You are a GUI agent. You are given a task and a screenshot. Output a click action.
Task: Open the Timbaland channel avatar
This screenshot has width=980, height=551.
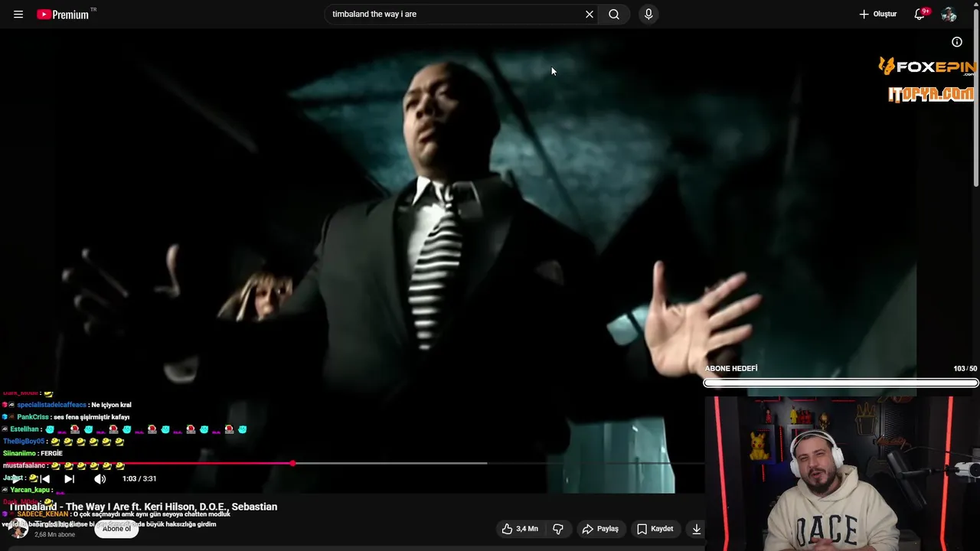pos(19,529)
